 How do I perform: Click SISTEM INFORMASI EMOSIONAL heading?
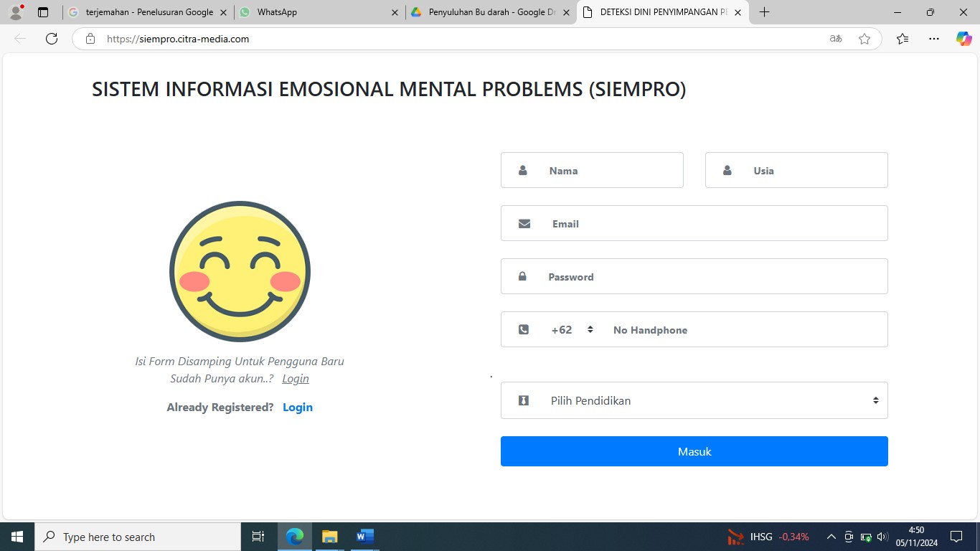pyautogui.click(x=389, y=89)
